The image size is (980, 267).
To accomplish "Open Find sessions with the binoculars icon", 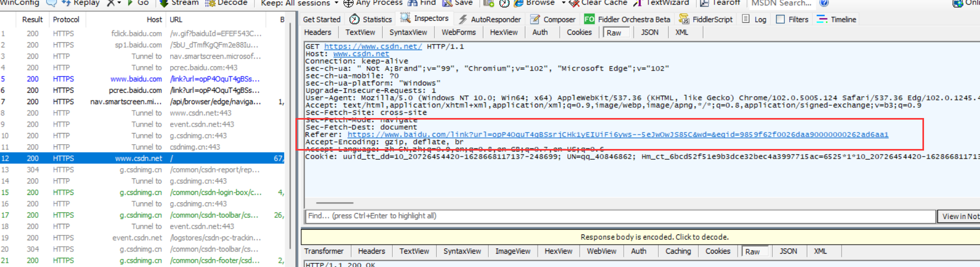I will (x=413, y=3).
